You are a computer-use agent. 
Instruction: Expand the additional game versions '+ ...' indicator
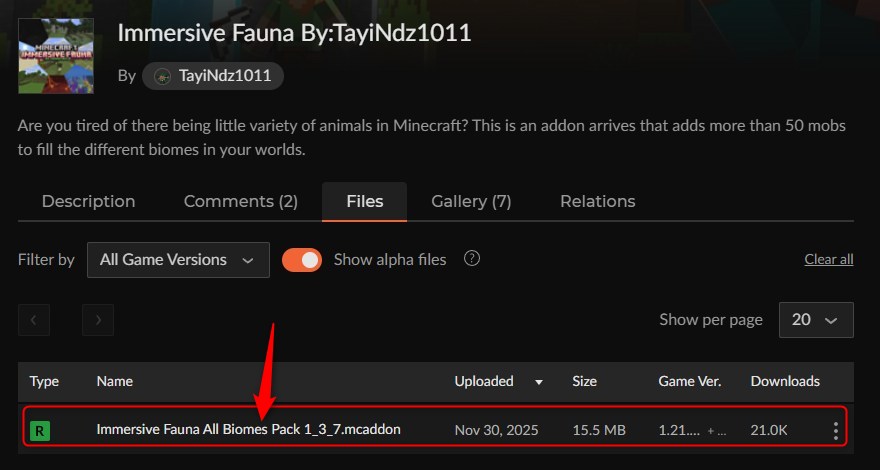click(717, 431)
